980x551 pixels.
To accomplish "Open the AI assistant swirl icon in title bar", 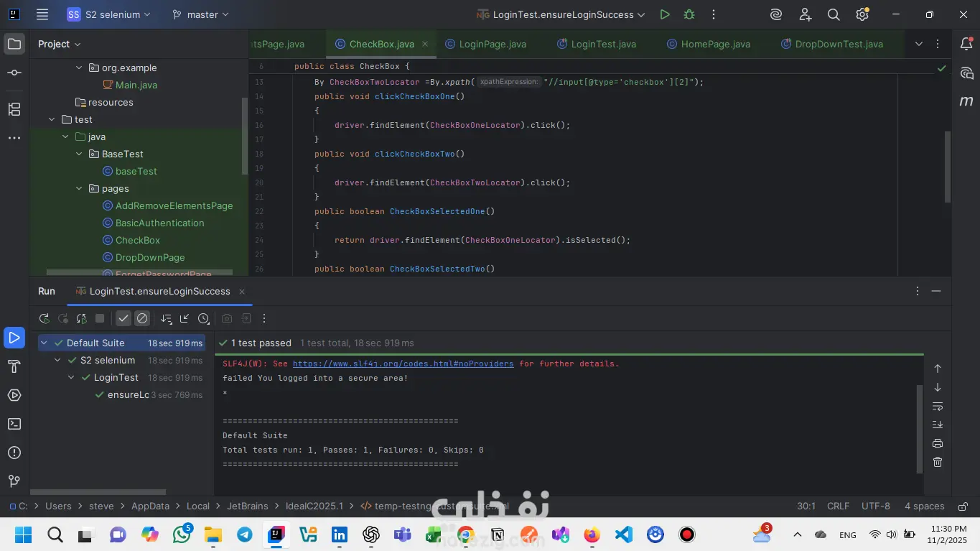I will click(775, 14).
